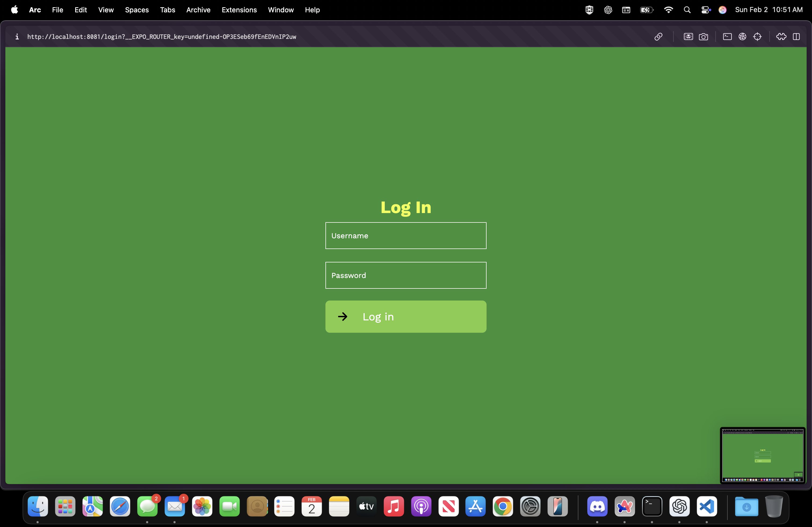Open the Archive menu
Screen dimensions: 812x527
[198, 10]
